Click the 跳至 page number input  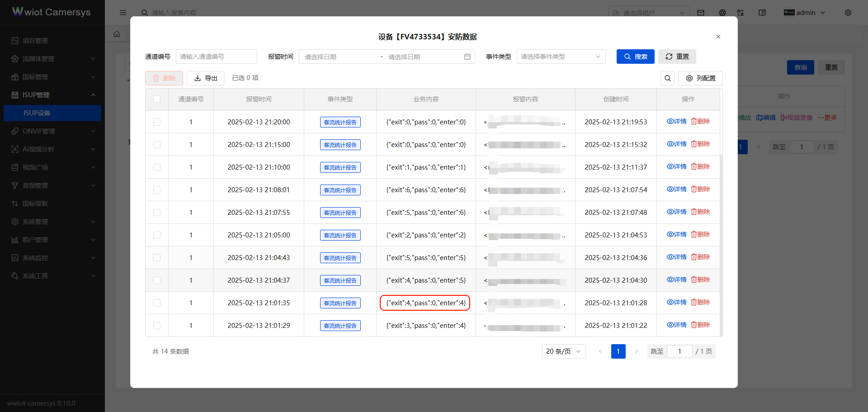click(679, 351)
